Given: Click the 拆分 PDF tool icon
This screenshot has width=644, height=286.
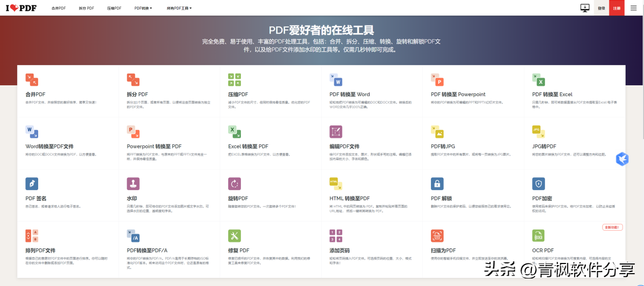Looking at the screenshot, I should (133, 79).
